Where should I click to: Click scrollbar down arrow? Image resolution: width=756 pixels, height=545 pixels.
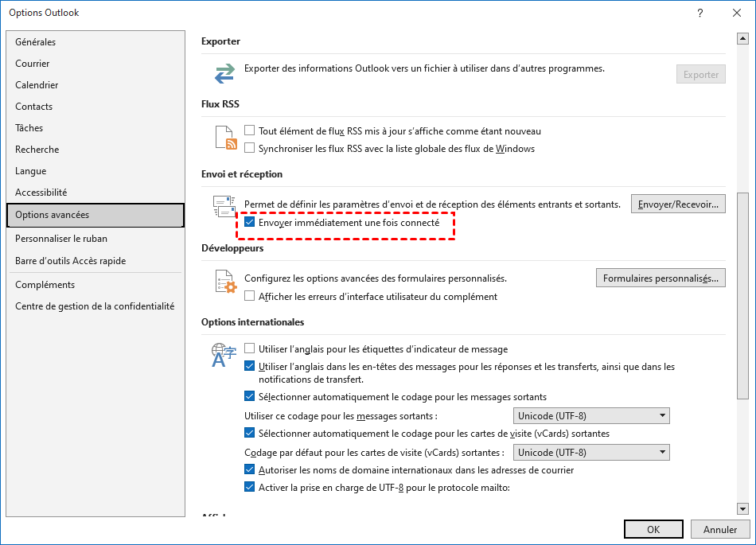click(x=742, y=508)
